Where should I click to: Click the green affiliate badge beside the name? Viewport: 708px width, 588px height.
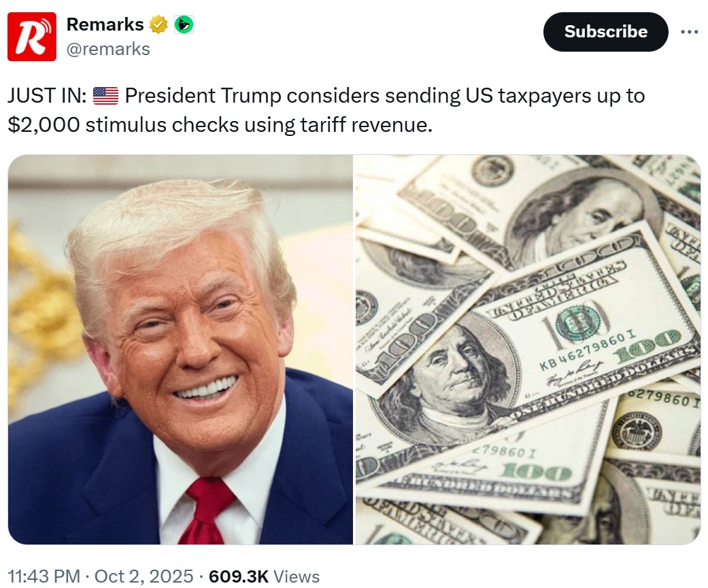184,24
